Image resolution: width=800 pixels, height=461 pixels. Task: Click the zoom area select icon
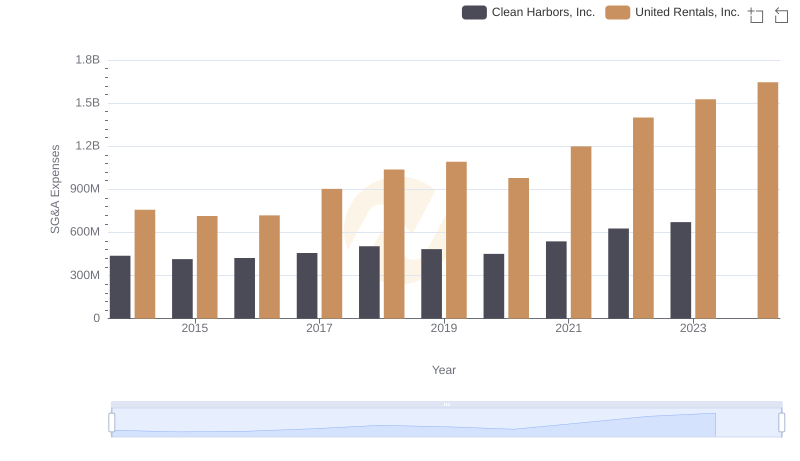point(756,15)
